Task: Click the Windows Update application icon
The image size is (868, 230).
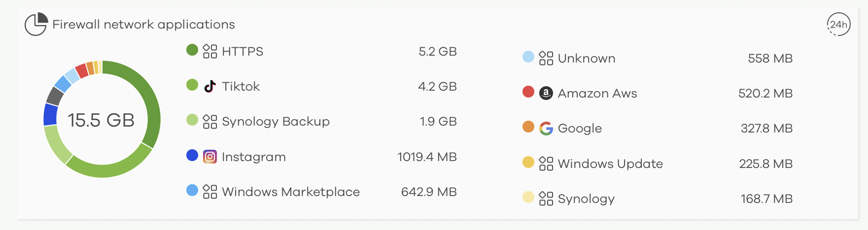Action: click(546, 164)
